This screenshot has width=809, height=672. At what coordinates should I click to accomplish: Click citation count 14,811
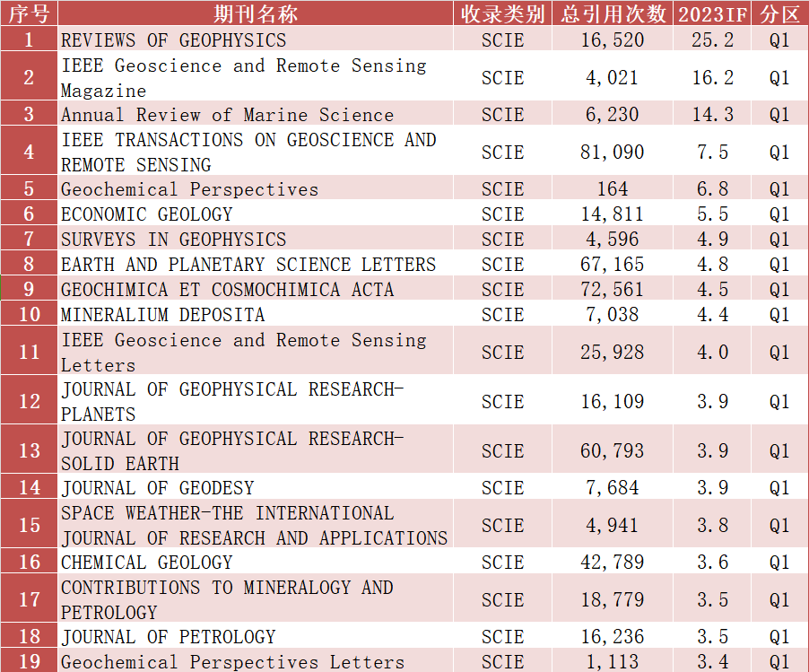[x=613, y=214]
